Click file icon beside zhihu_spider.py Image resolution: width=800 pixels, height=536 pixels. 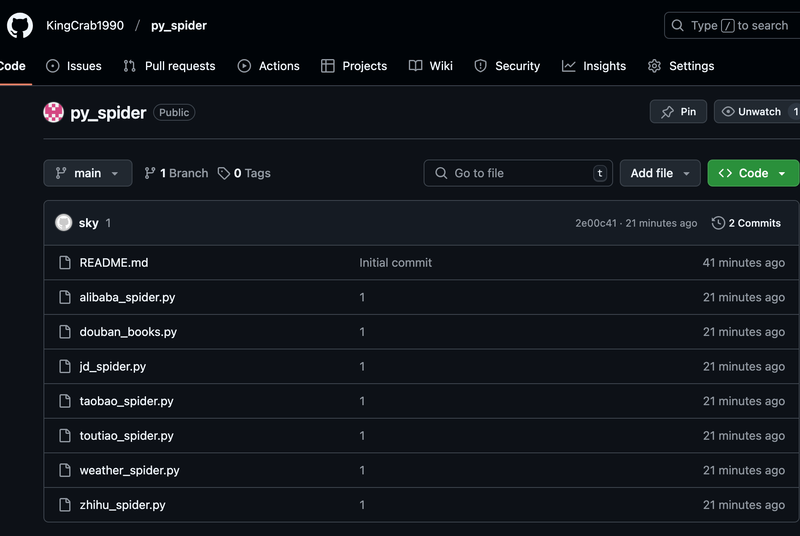(65, 505)
